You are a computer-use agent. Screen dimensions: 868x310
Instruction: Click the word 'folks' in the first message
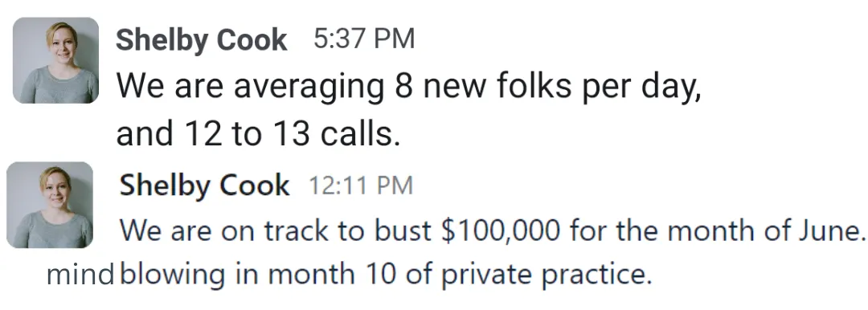(x=527, y=85)
